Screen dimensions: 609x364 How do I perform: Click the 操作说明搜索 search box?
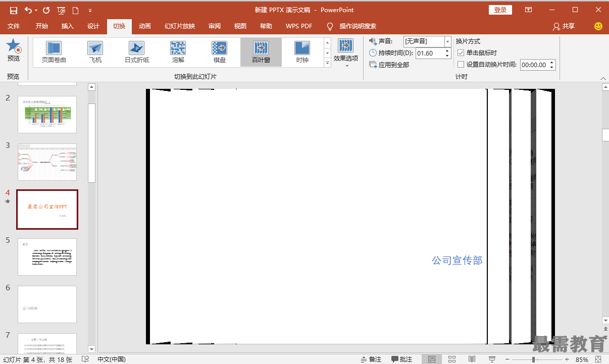358,26
